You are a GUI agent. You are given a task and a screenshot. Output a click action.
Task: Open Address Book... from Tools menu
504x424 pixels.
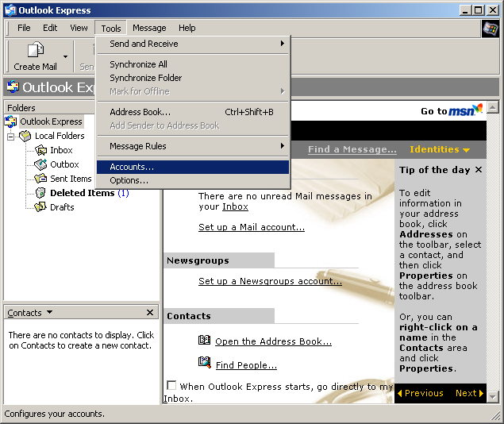193,112
